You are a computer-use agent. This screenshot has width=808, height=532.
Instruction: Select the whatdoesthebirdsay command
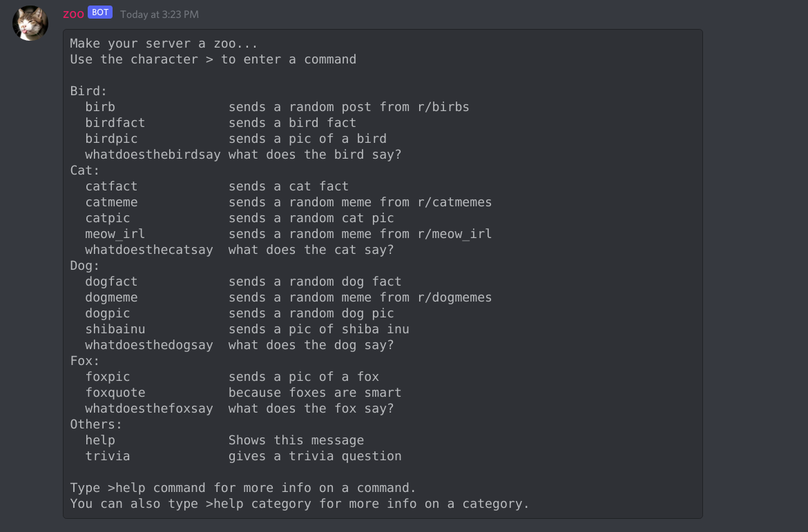tap(153, 155)
